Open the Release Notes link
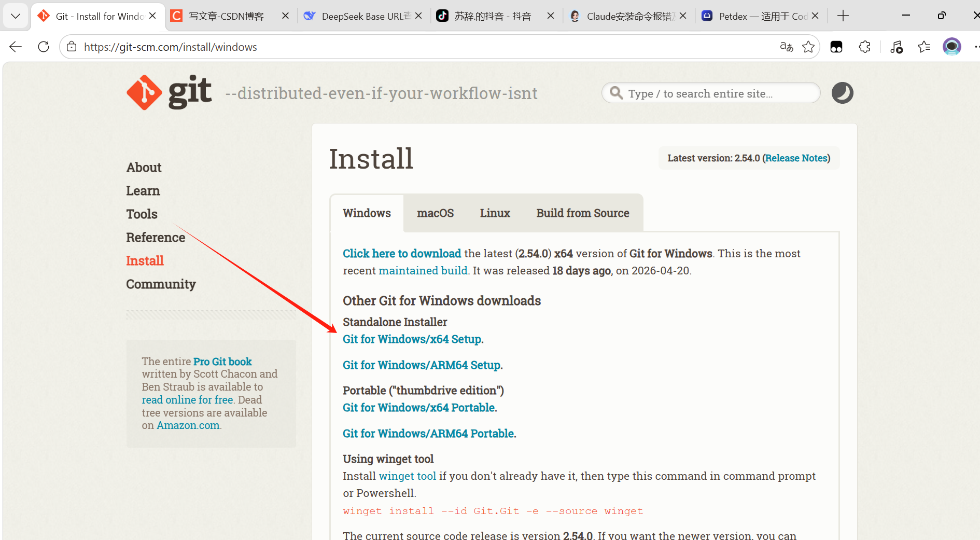 796,158
